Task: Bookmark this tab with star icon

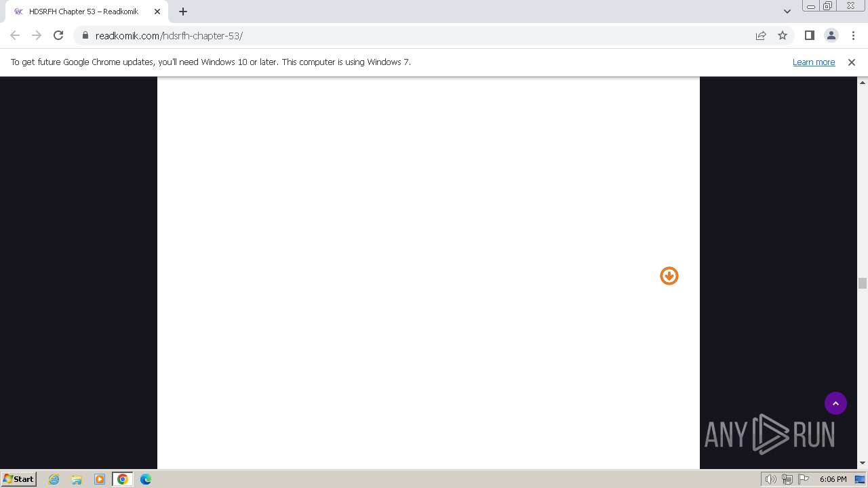Action: [783, 35]
